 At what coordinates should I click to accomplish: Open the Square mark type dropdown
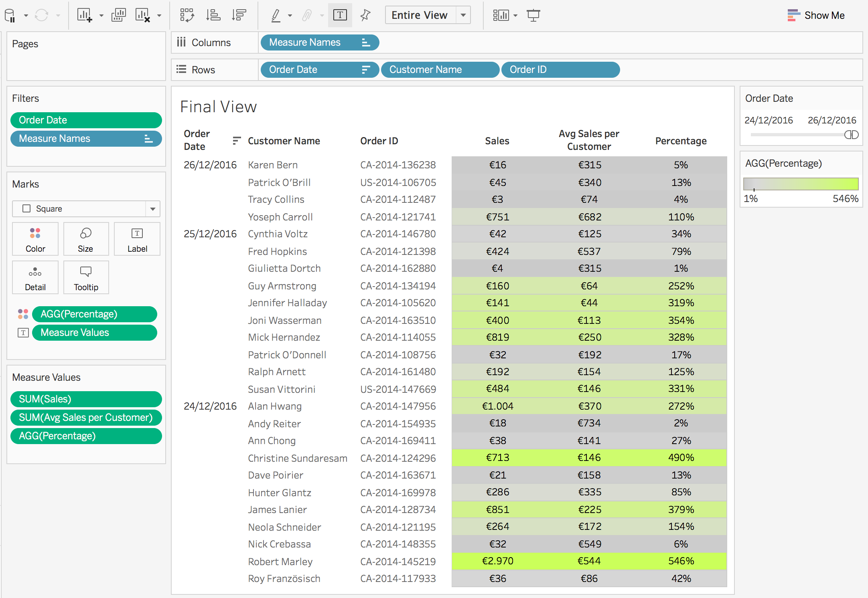tap(152, 209)
